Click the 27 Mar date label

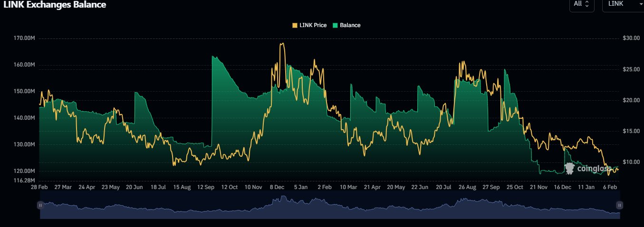(x=63, y=188)
